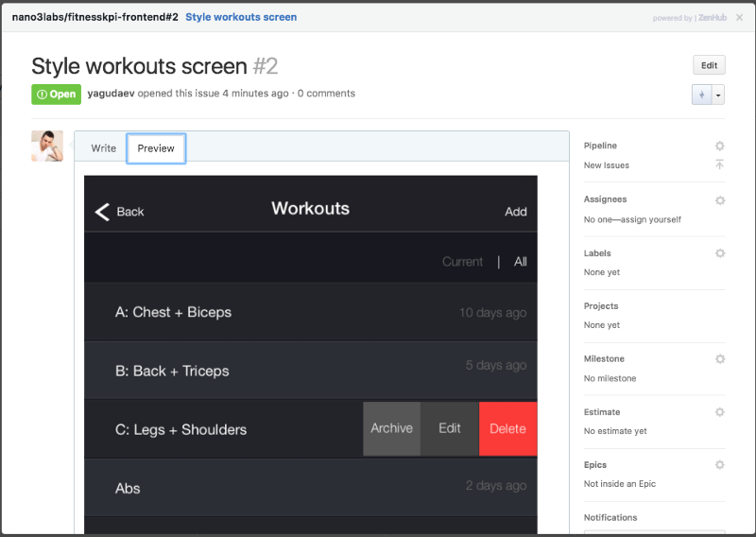Open the Labels gear settings

click(719, 253)
